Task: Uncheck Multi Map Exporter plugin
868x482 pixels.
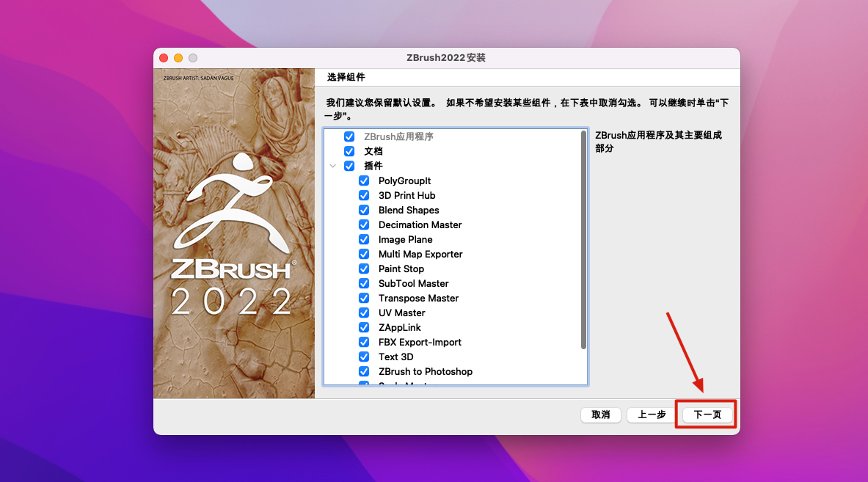Action: point(364,254)
